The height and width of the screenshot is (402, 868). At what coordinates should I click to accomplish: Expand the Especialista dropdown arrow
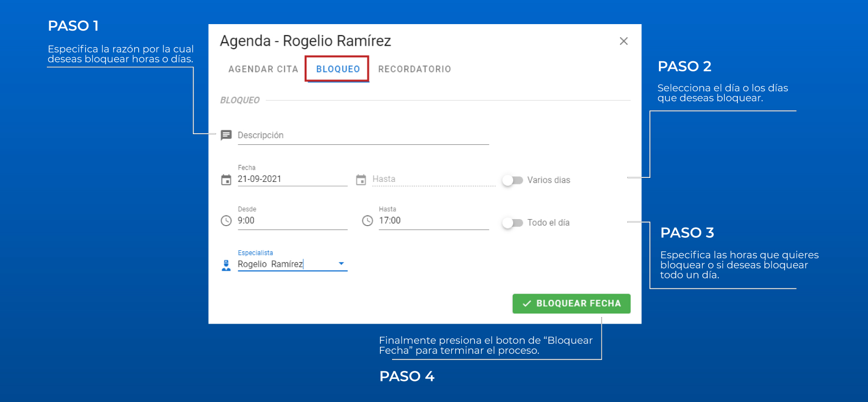[x=341, y=264]
